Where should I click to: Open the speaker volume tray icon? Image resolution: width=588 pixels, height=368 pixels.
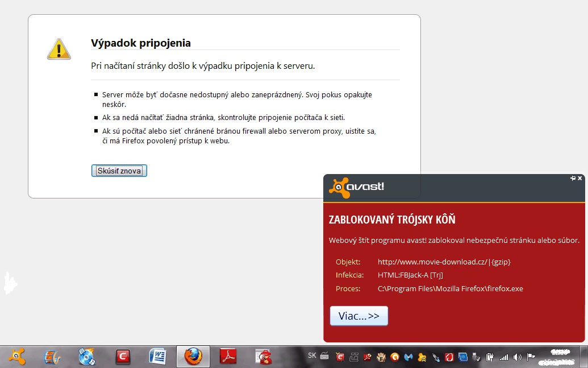tap(518, 357)
